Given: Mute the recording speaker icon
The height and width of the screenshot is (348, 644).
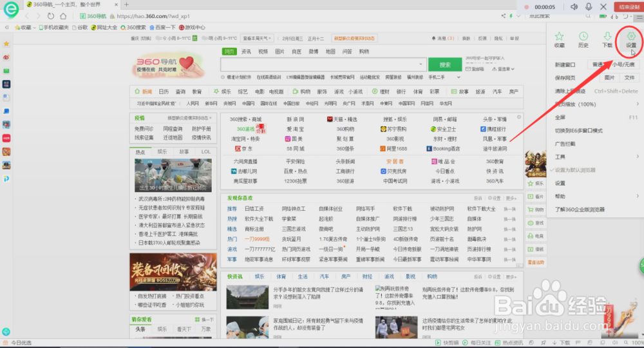Looking at the screenshot, I should (574, 6).
